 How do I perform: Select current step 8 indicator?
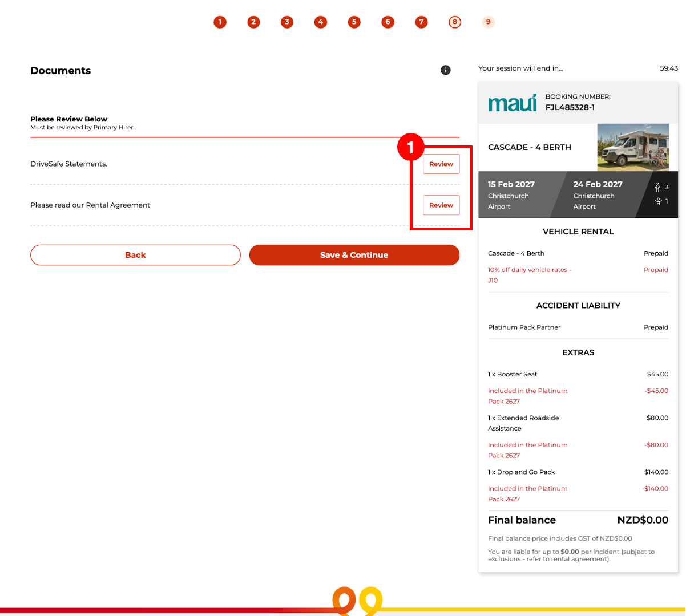click(x=455, y=22)
